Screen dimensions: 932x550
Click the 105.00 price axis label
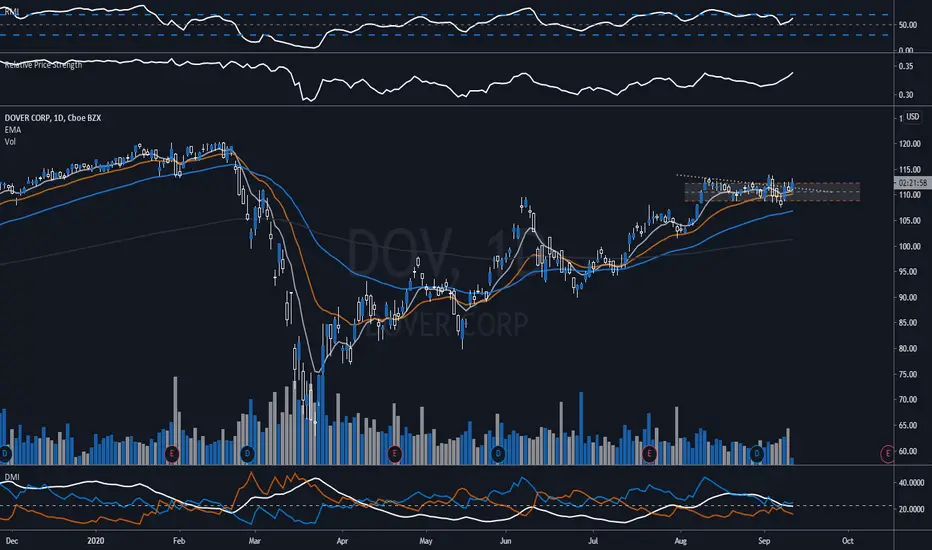tap(909, 221)
